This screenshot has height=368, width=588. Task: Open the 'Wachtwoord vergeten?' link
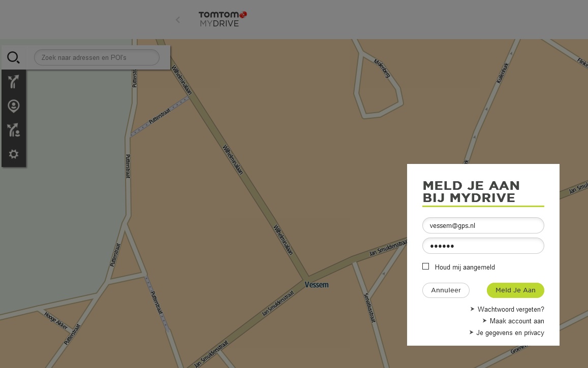coord(511,309)
